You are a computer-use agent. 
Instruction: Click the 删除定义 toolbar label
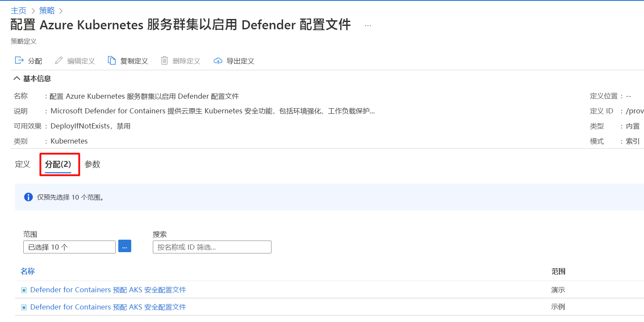(x=186, y=61)
